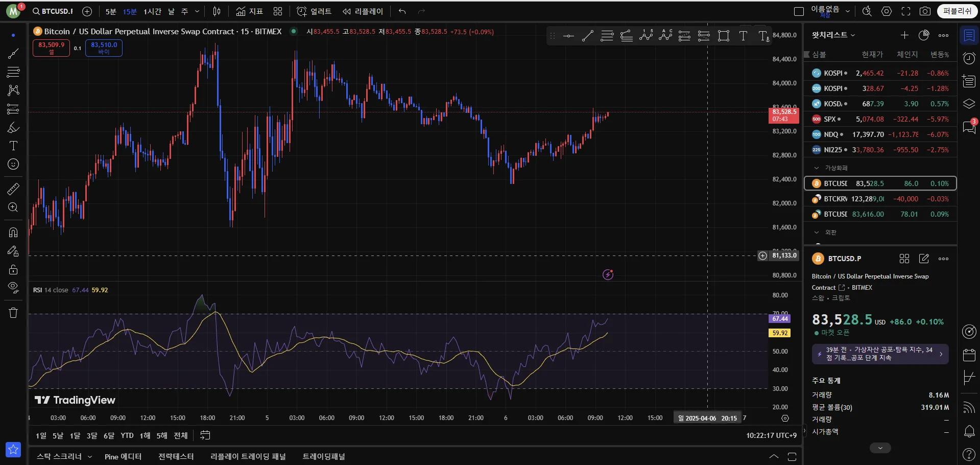The height and width of the screenshot is (465, 980).
Task: Open the alerts clock panel in right sidebar
Action: coord(969,58)
